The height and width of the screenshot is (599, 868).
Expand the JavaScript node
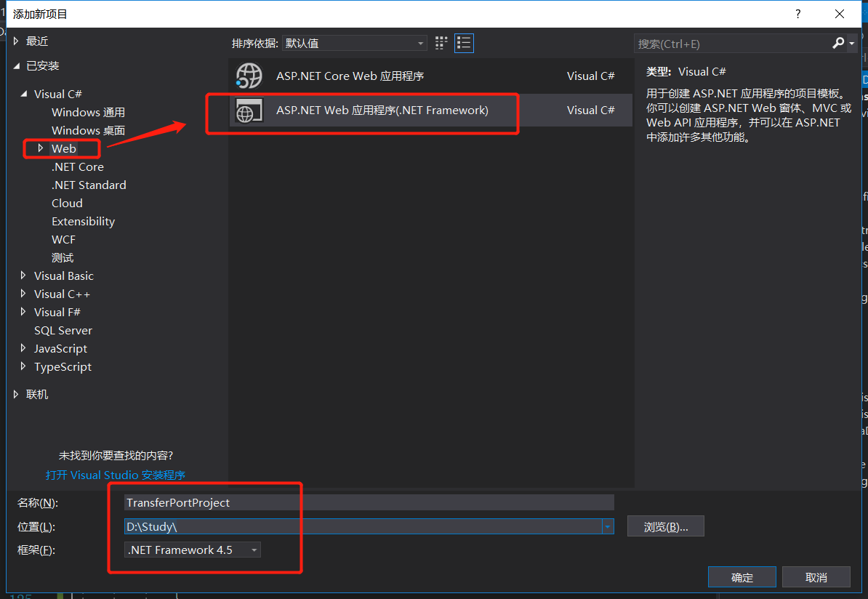coord(23,348)
